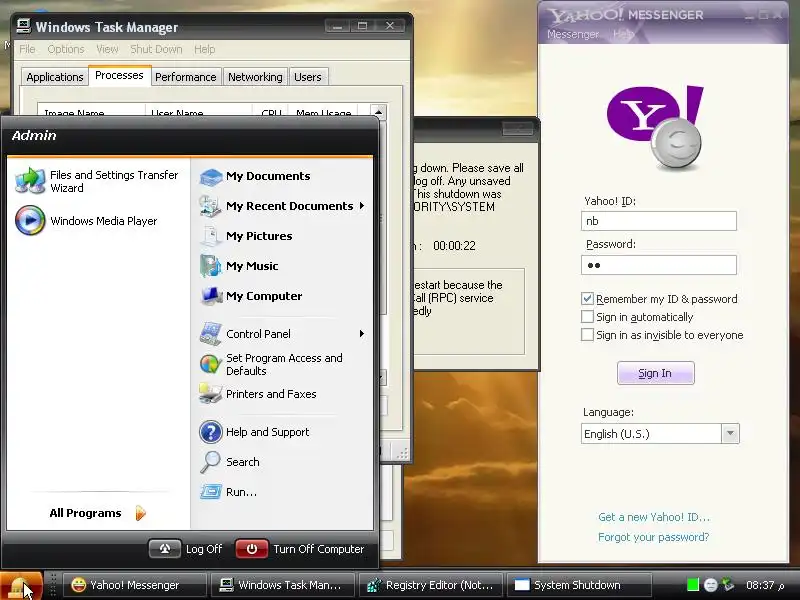Click the Yahoo! Messenger logo

(x=655, y=128)
